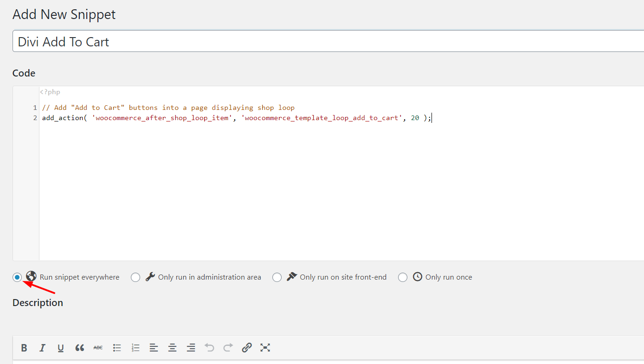Image resolution: width=644 pixels, height=364 pixels.
Task: Click line number 1 in code gutter
Action: tap(35, 108)
